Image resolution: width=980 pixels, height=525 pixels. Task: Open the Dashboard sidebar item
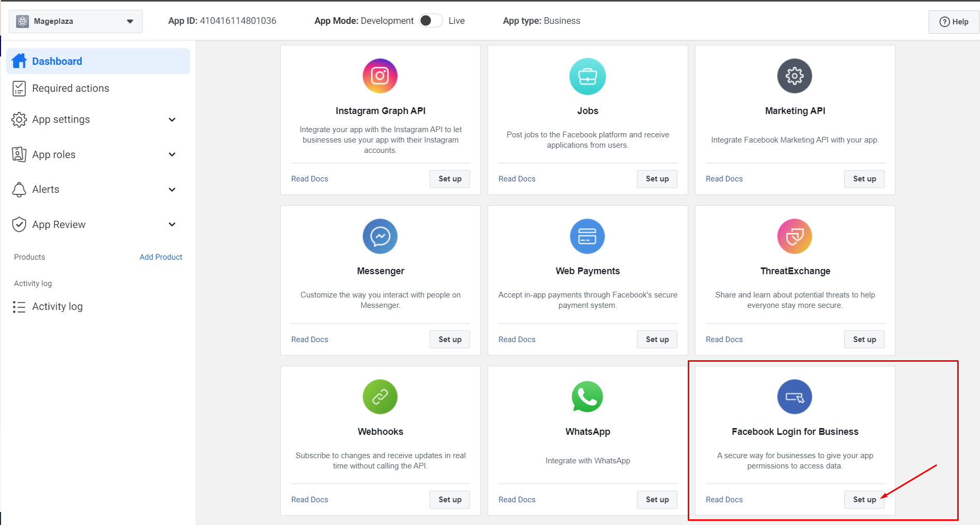coord(98,61)
